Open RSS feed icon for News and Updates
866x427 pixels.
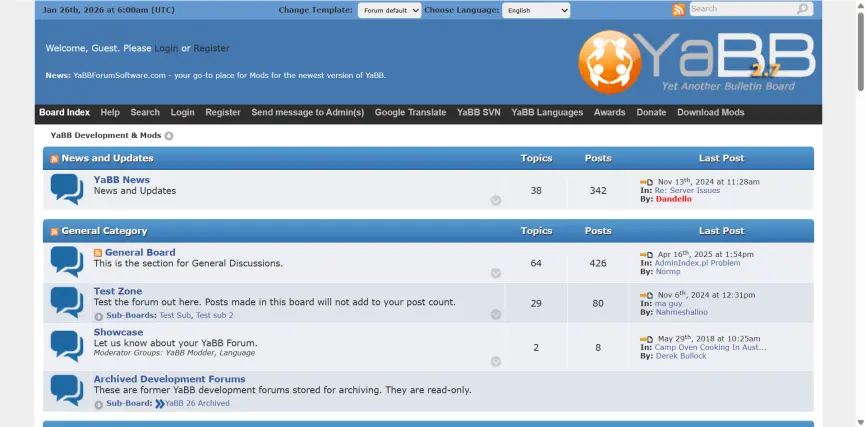pyautogui.click(x=55, y=159)
